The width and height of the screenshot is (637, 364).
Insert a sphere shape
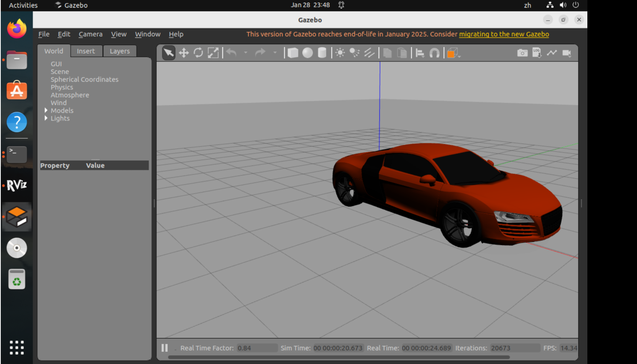[x=307, y=53]
